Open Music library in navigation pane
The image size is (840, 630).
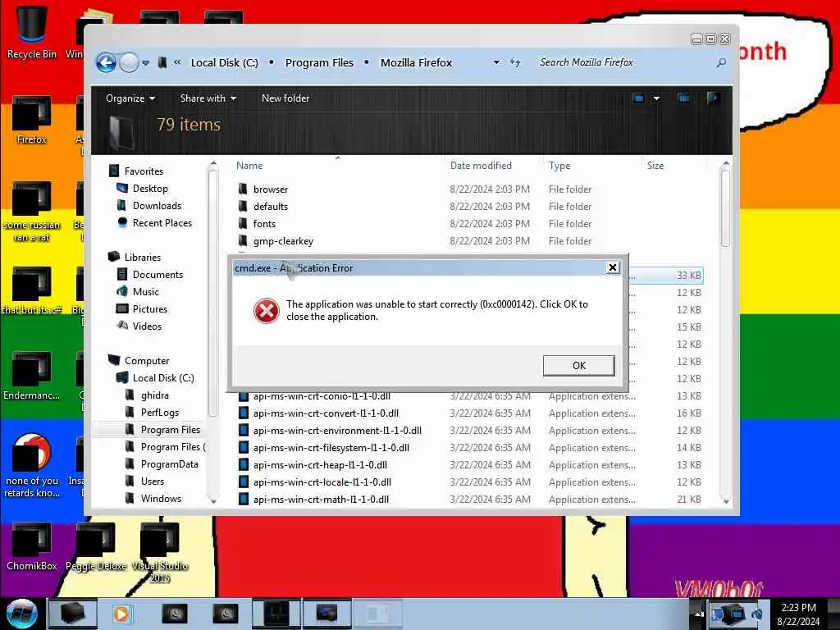(146, 291)
